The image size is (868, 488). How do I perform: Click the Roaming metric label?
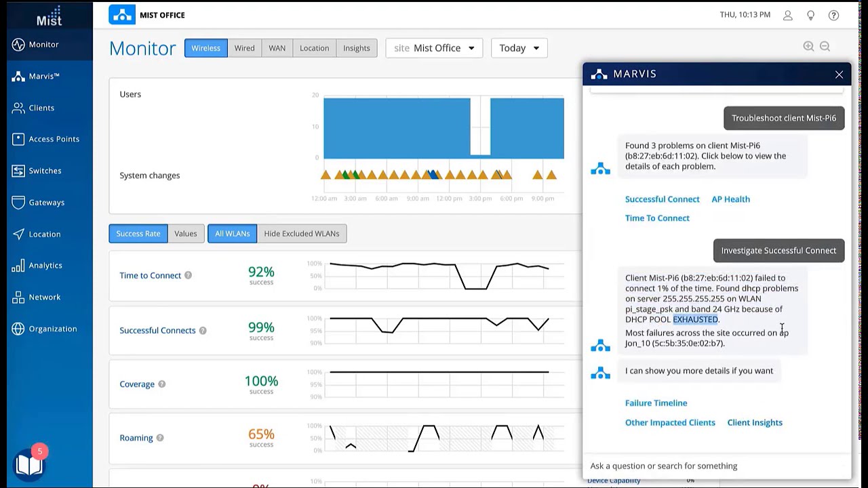(136, 437)
